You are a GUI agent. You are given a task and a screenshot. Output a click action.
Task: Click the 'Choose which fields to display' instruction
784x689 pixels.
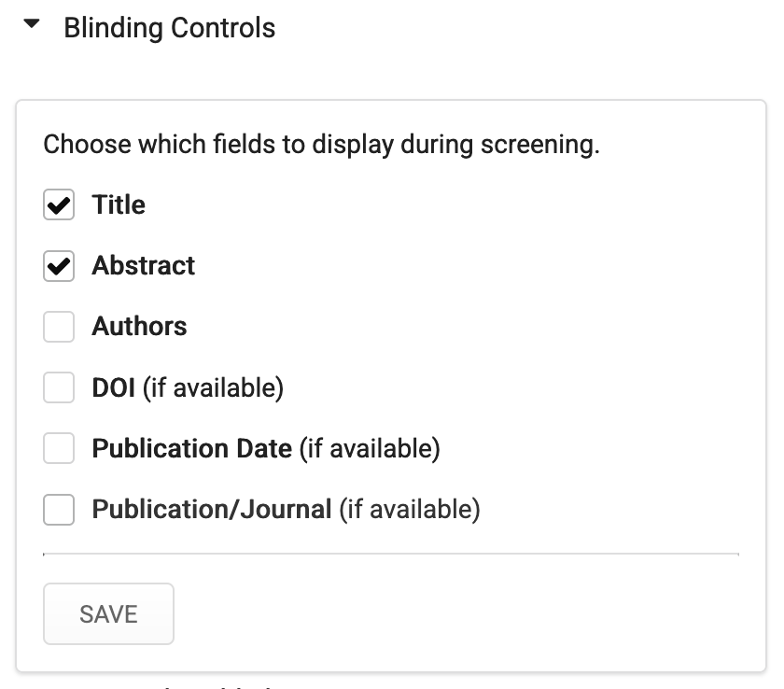pos(321,145)
